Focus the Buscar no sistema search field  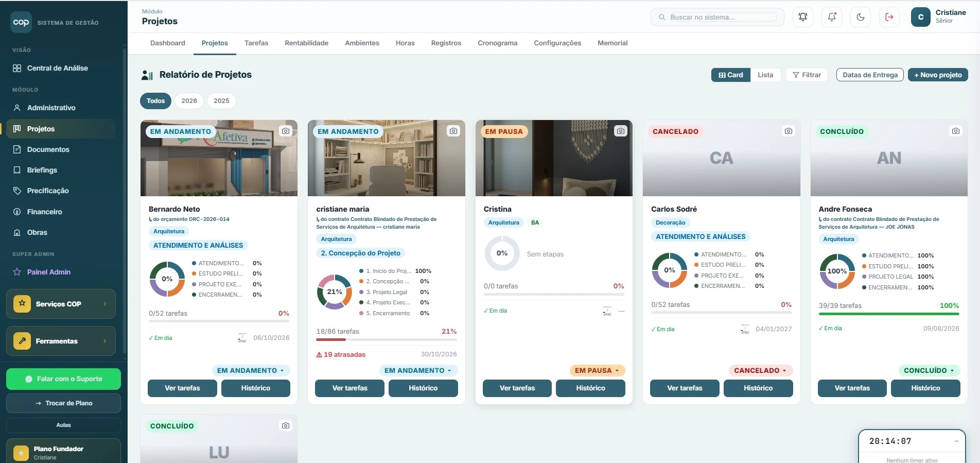(x=717, y=17)
